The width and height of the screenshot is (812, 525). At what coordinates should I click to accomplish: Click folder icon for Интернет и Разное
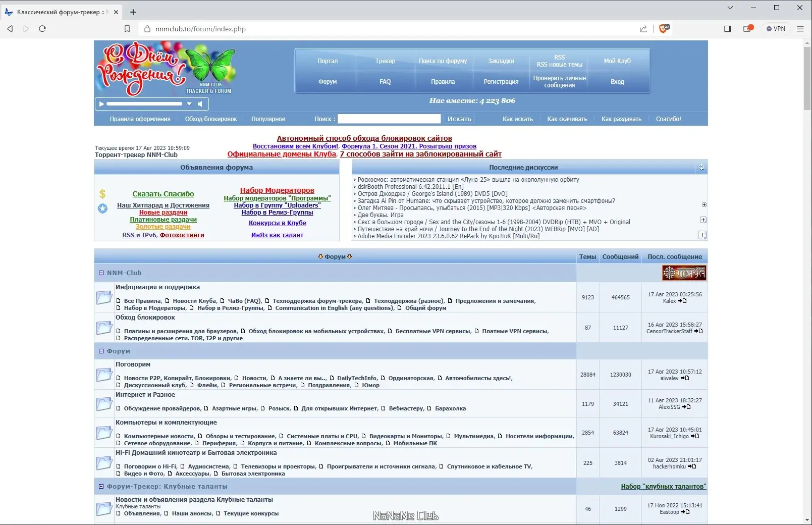104,404
